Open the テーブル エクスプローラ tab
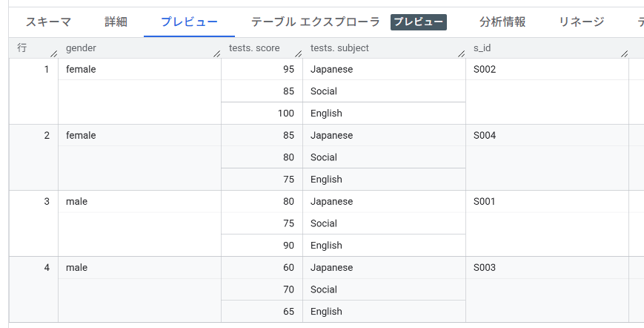The width and height of the screenshot is (644, 328). pyautogui.click(x=315, y=22)
